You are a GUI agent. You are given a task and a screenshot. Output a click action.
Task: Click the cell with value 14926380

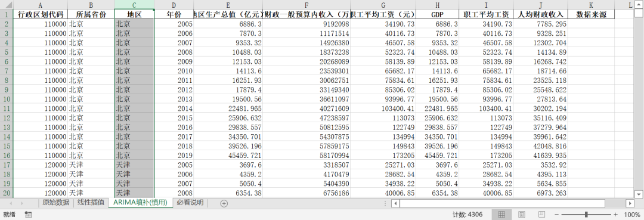(306, 43)
